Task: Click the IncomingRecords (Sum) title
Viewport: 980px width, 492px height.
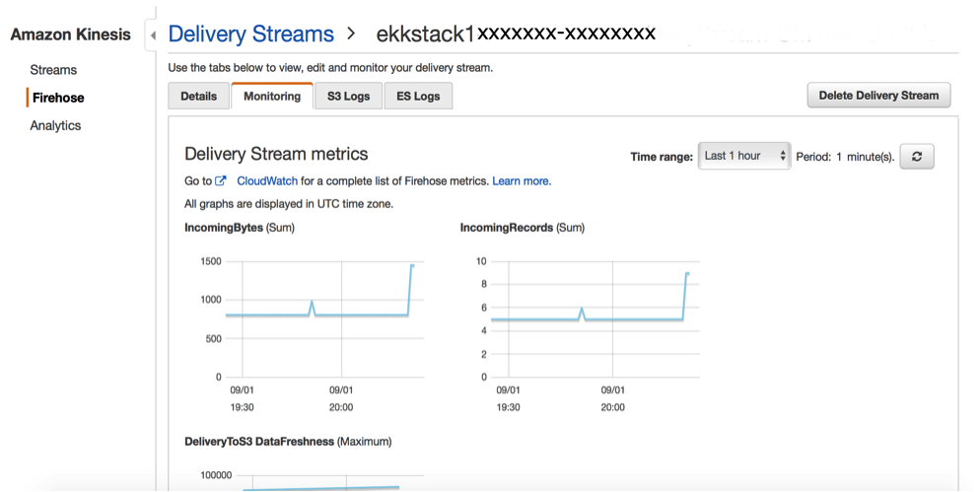Action: coord(522,228)
